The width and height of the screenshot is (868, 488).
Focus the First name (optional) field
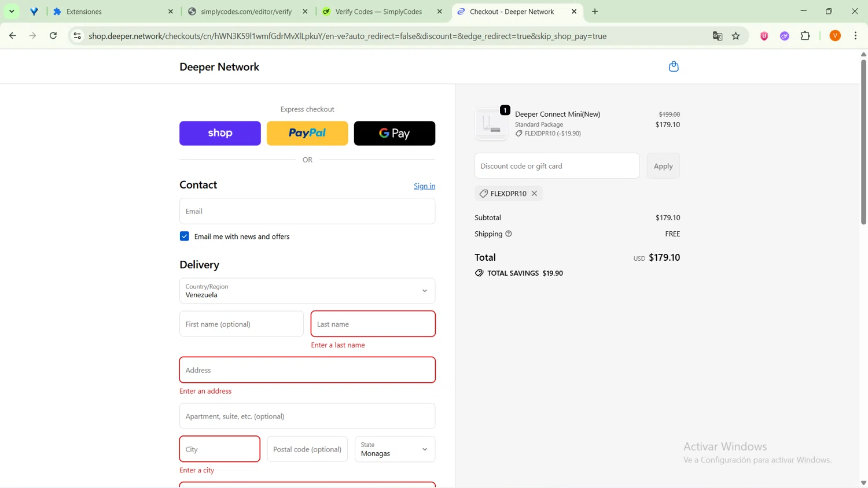[241, 324]
